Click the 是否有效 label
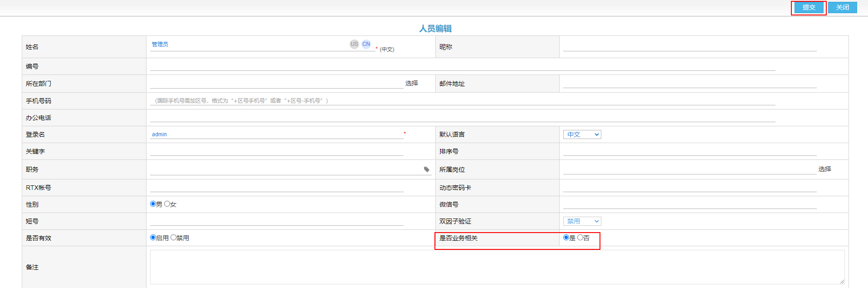 pos(39,238)
